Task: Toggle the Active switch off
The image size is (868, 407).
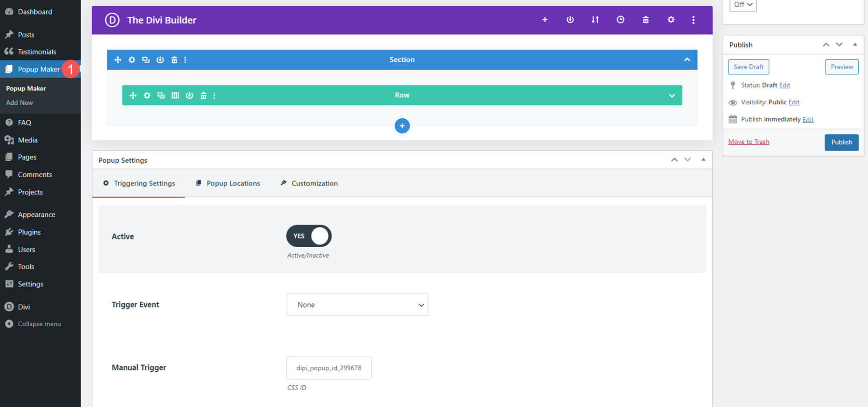Action: (x=309, y=236)
